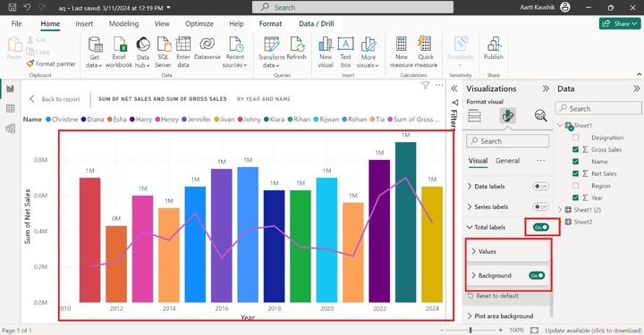Collapse the Sheet1 table tree

coord(560,125)
